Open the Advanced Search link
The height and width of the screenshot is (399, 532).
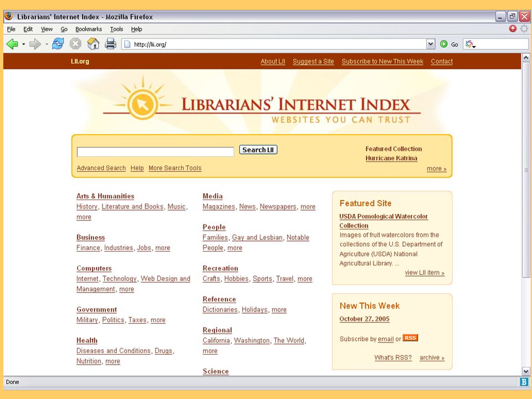101,168
